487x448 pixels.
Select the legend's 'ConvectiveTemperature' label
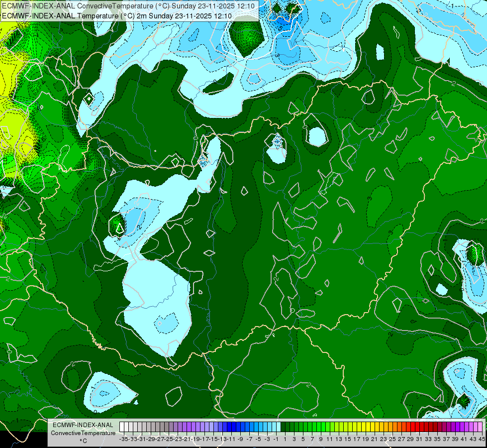[83, 433]
